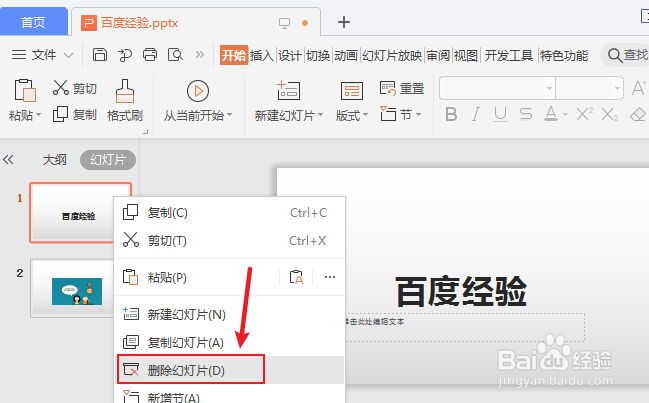This screenshot has height=403, width=649.
Task: Open 从当前开始 dropdown arrow
Action: tap(230, 115)
